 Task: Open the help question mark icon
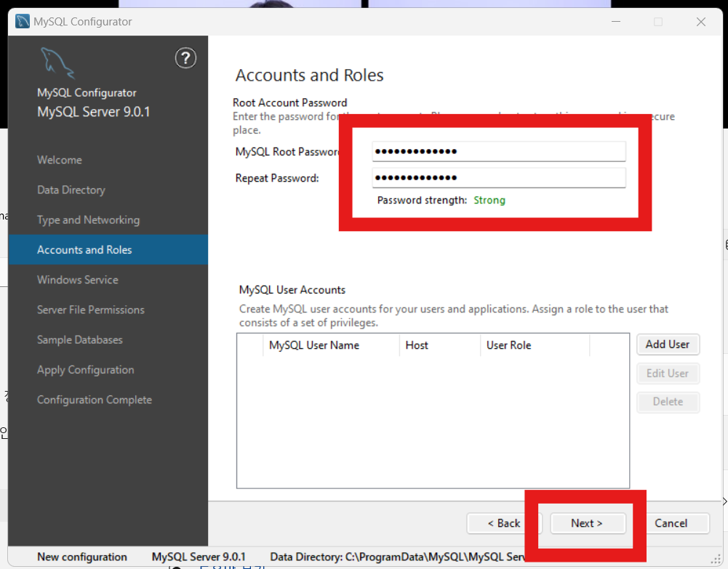pos(185,58)
